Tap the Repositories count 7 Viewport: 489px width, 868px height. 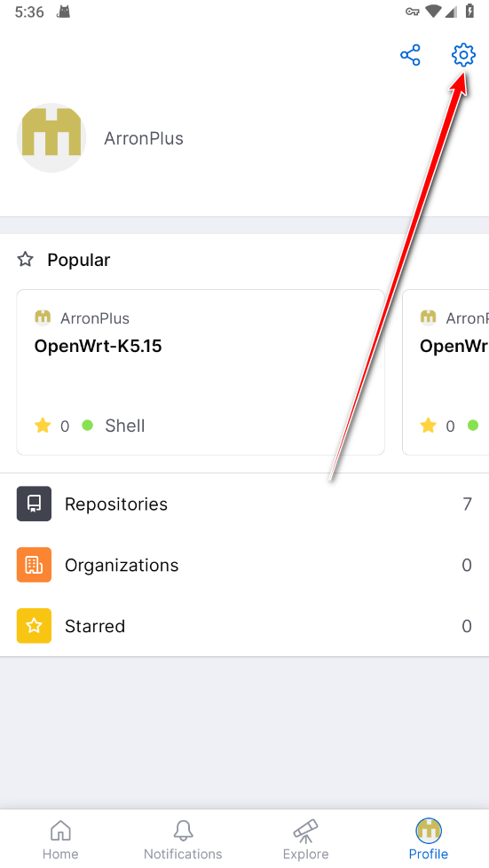[x=468, y=504]
